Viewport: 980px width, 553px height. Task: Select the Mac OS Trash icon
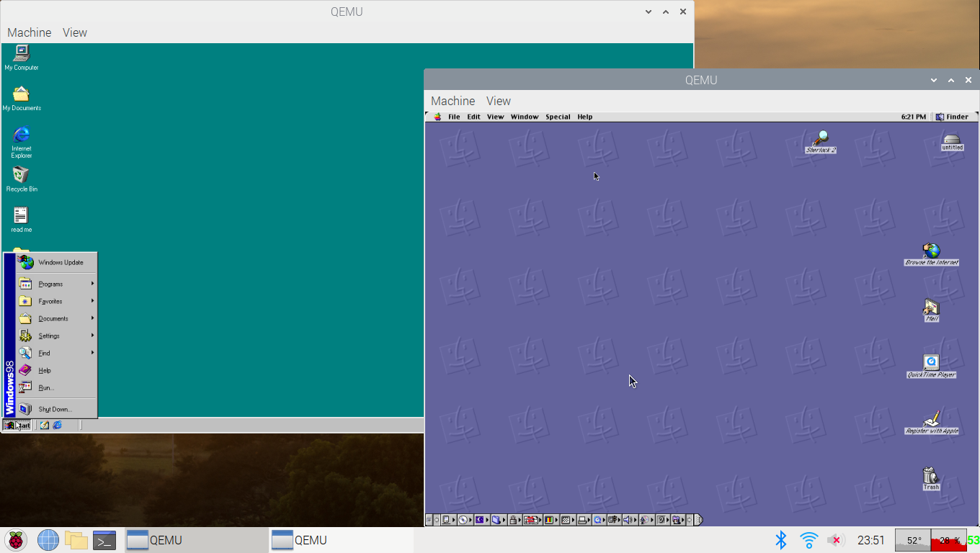coord(931,479)
